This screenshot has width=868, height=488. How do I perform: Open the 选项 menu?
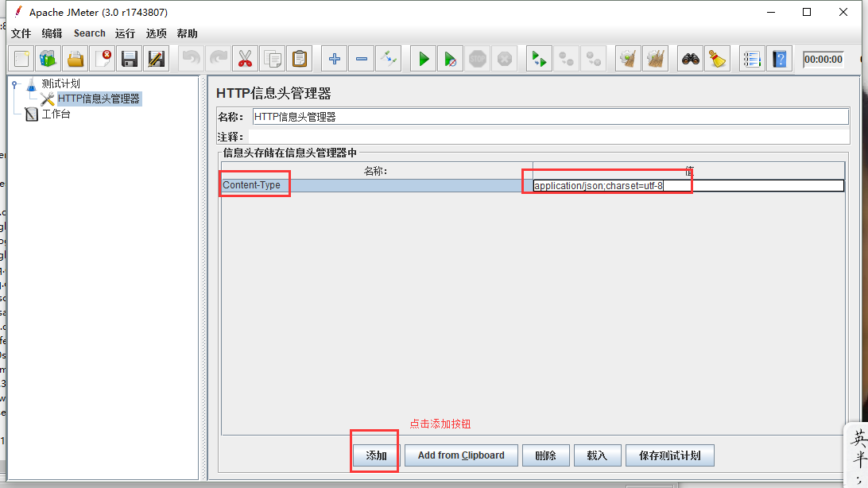156,33
